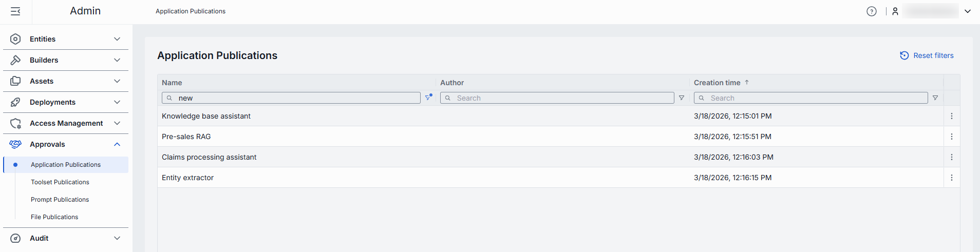The width and height of the screenshot is (980, 252).
Task: Open actions menu for Entity extractor row
Action: [x=951, y=178]
